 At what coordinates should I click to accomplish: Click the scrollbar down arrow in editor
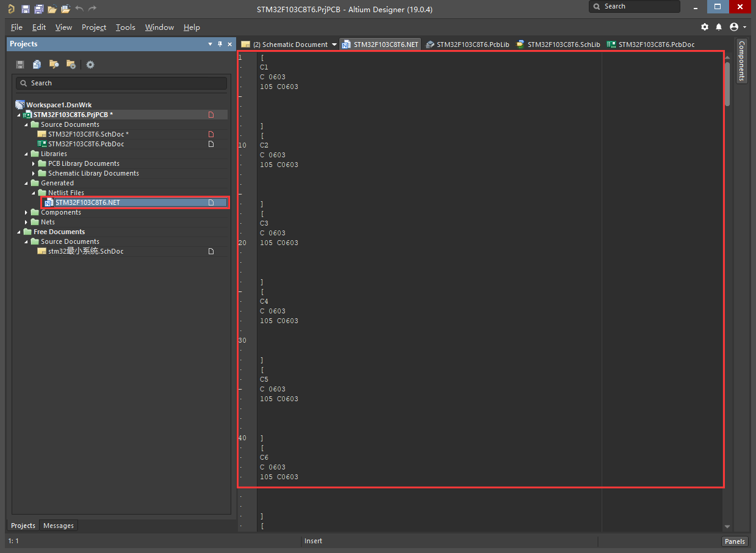(x=727, y=527)
